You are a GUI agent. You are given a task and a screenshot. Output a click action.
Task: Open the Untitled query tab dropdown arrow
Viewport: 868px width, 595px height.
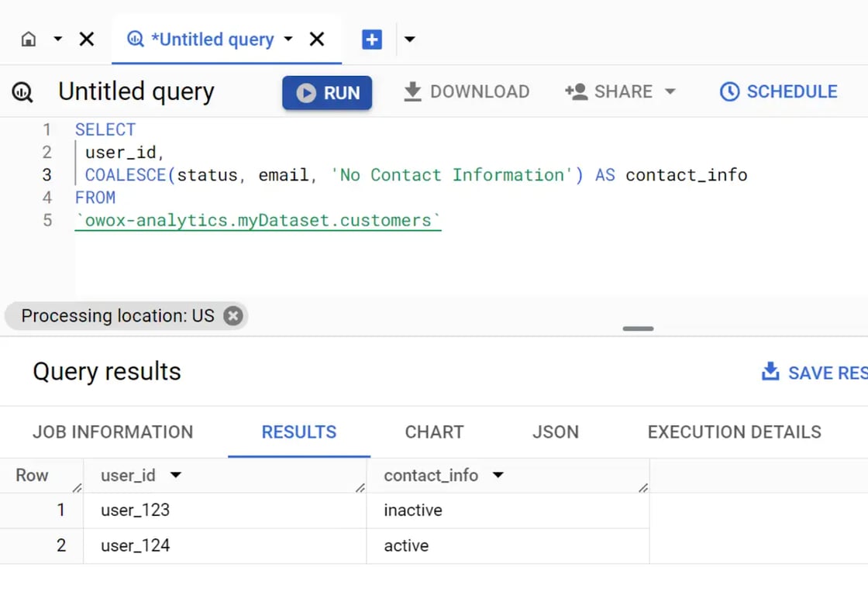[288, 40]
